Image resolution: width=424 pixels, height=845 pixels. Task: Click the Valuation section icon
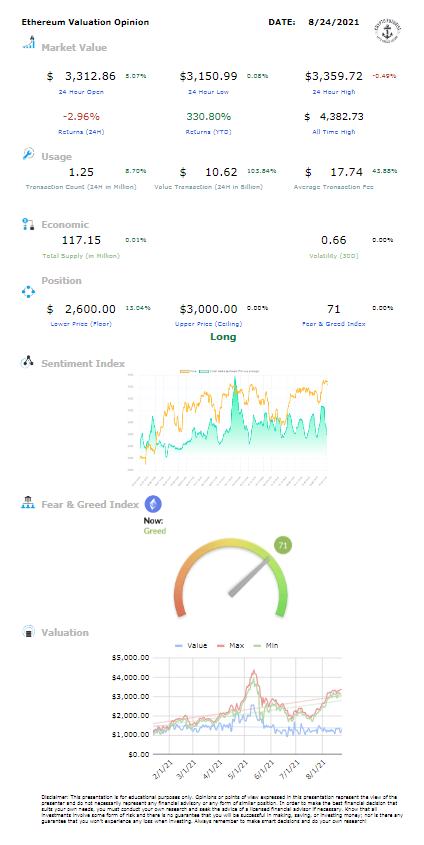[x=28, y=632]
